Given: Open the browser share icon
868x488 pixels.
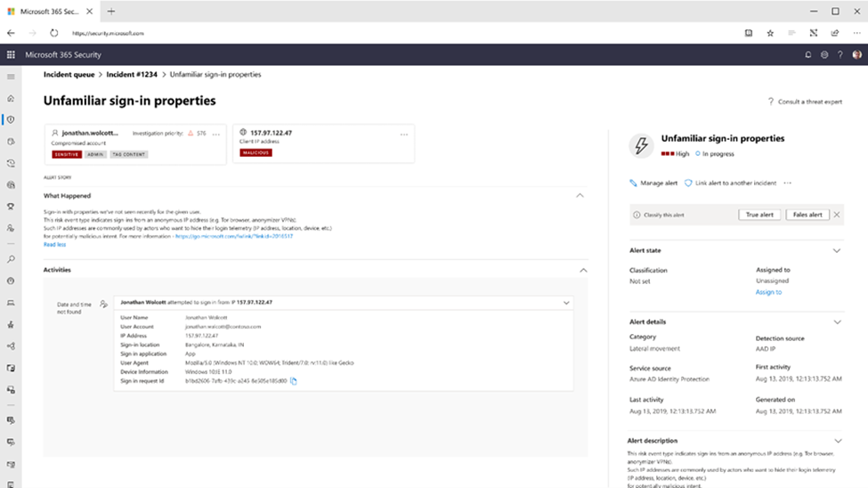Looking at the screenshot, I should coord(835,33).
